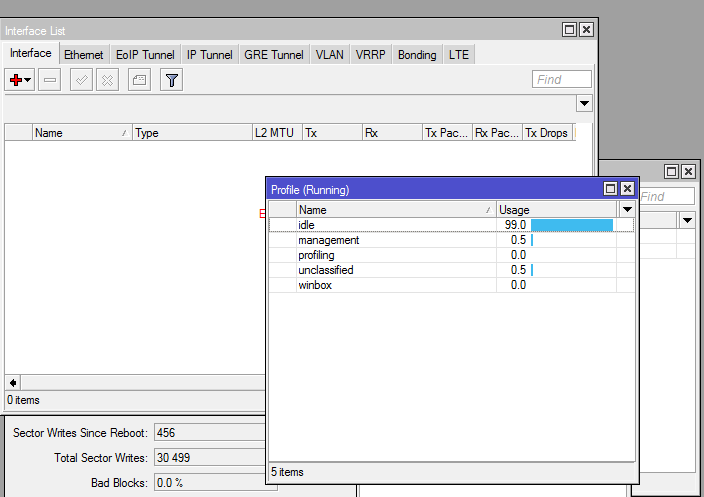Close the background window on the right
The width and height of the screenshot is (704, 497).
pyautogui.click(x=688, y=172)
